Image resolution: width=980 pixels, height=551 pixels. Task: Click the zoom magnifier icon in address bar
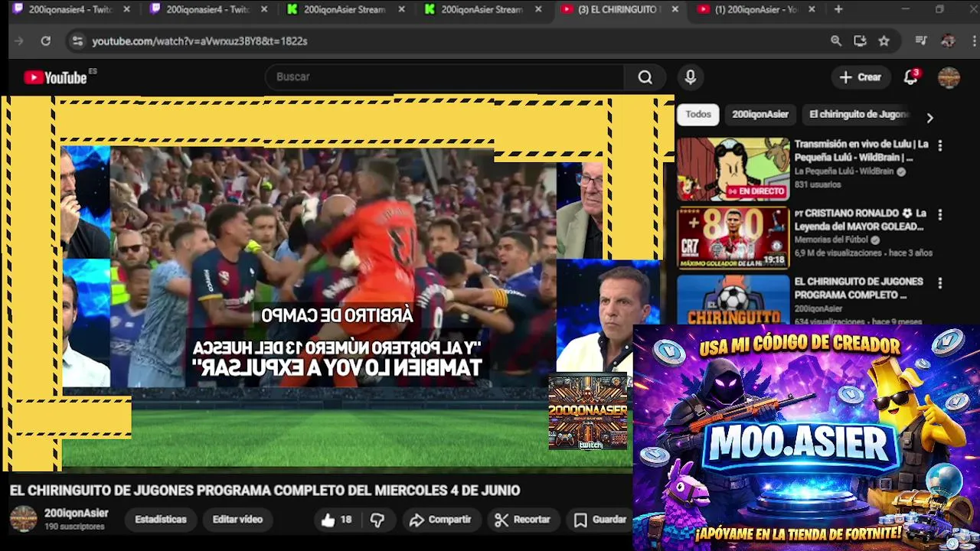pyautogui.click(x=836, y=41)
